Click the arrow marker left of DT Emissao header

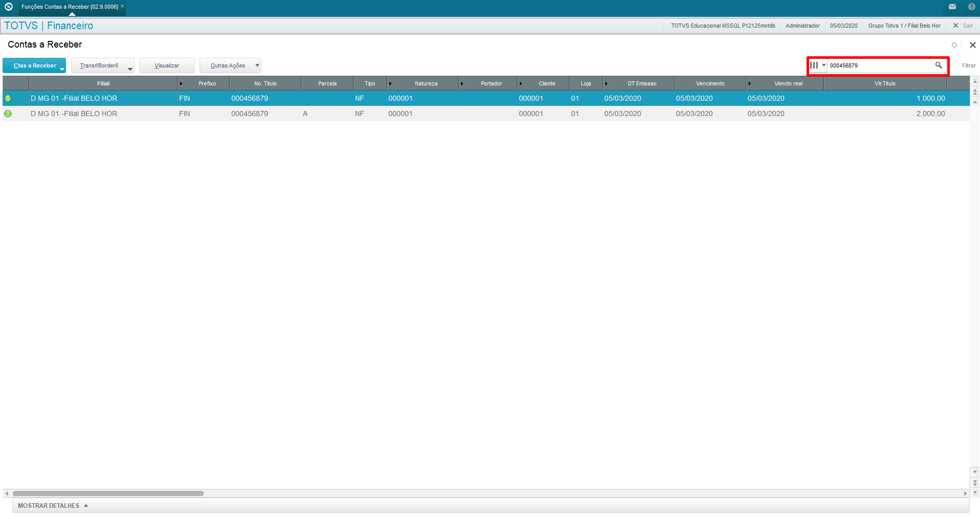[x=606, y=83]
